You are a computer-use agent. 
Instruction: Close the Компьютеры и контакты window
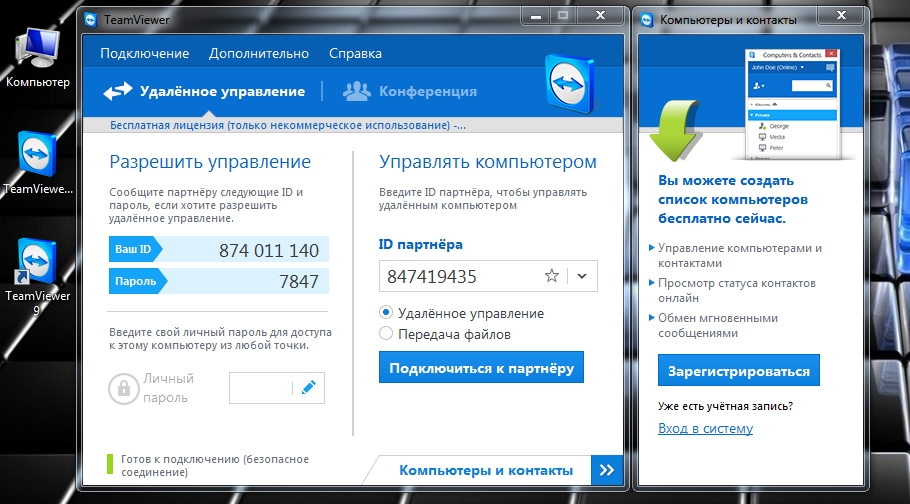click(841, 16)
